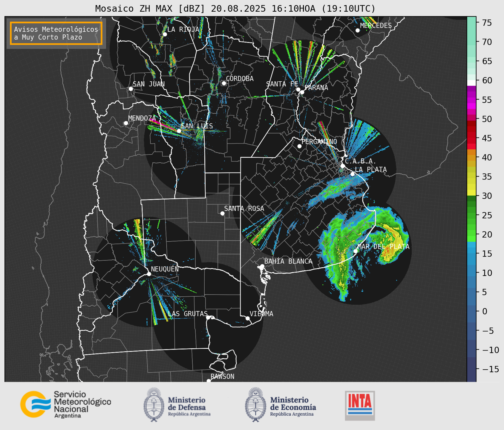Select the VIEDMA city marker
Viewport: 504px width, 430px height.
(248, 318)
